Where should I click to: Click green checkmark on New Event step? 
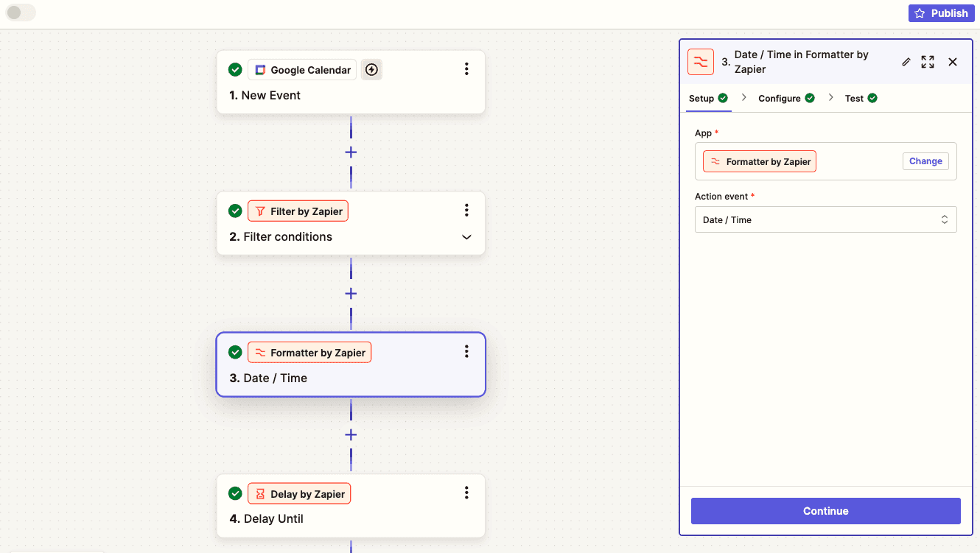pos(235,70)
